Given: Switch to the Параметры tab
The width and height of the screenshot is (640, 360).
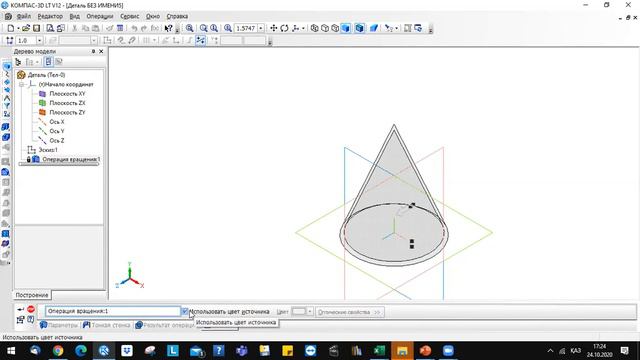Looking at the screenshot, I should click(59, 325).
